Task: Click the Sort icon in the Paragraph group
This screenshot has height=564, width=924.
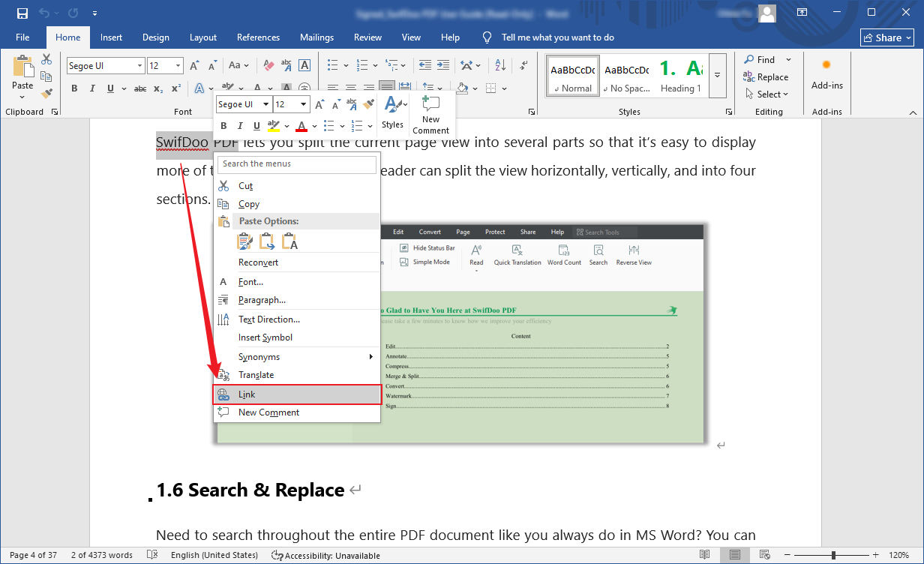Action: [500, 65]
